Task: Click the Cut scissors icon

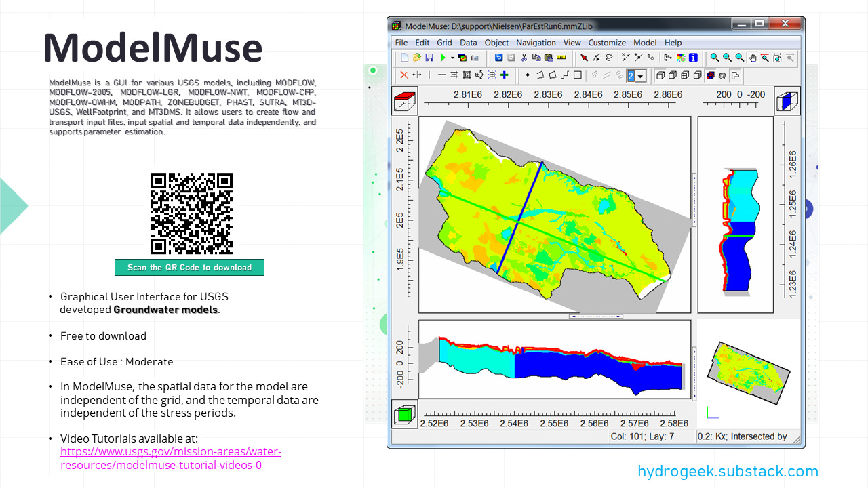Action: (524, 58)
